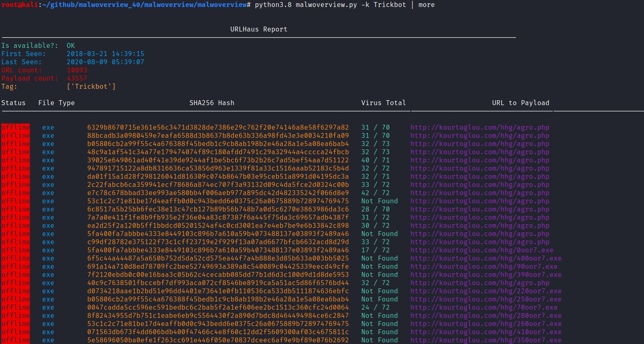Image resolution: width=644 pixels, height=344 pixels.
Task: Select hash starting with '5e58696050ba0efe'
Action: pyautogui.click(x=218, y=340)
